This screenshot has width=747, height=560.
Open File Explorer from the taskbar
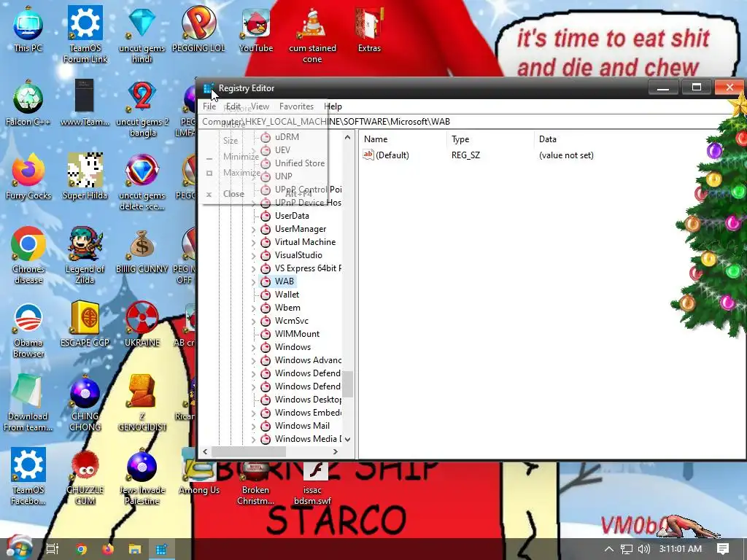[x=135, y=549]
